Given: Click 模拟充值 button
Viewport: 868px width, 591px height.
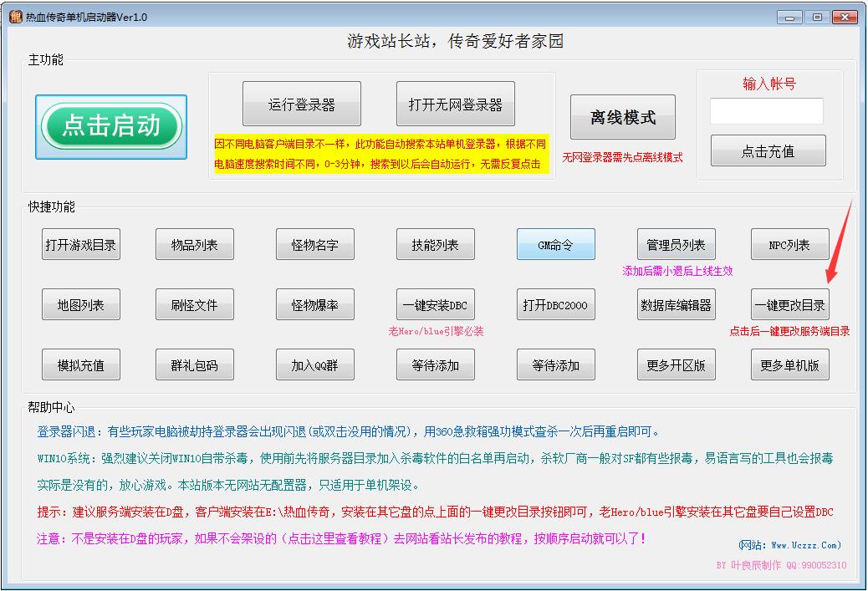Looking at the screenshot, I should coord(81,364).
